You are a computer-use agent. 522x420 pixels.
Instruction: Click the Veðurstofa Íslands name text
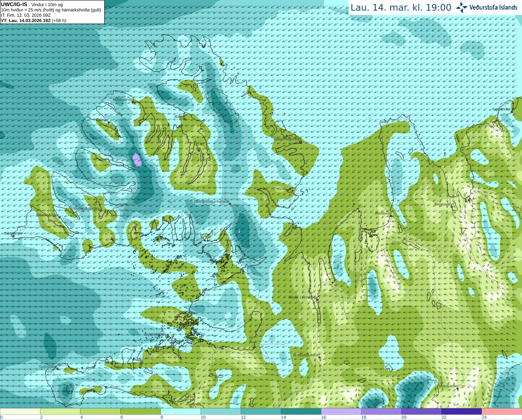[x=493, y=7]
